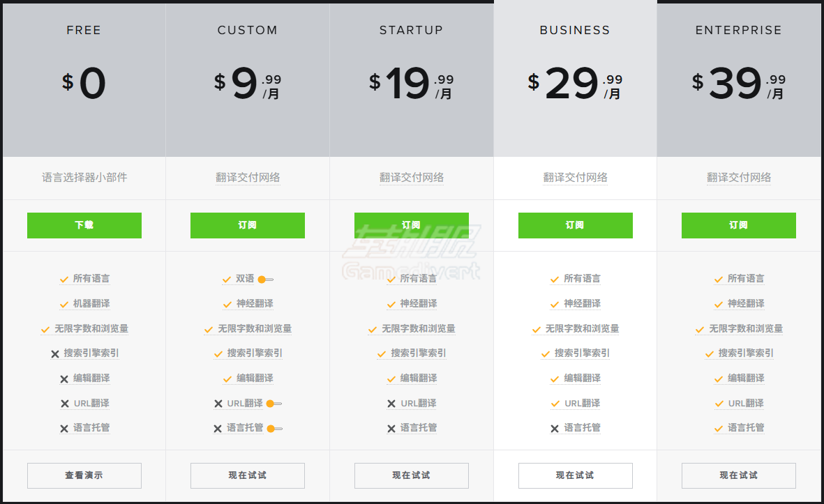The height and width of the screenshot is (504, 824).
Task: Click the X icon beside URL翻译 in STARTUP column
Action: click(x=391, y=403)
